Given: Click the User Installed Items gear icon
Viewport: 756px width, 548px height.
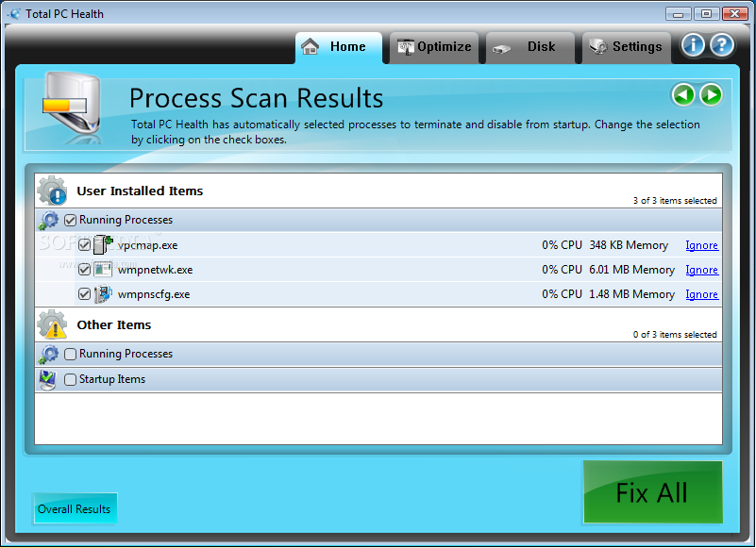Looking at the screenshot, I should [x=52, y=191].
